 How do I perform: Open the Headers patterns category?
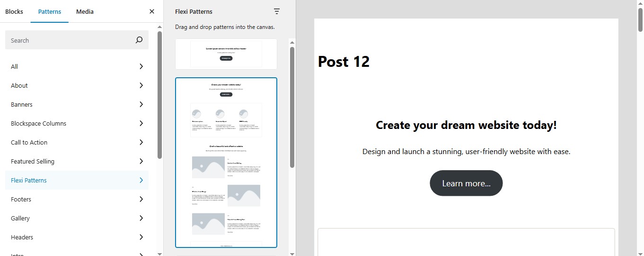point(77,237)
